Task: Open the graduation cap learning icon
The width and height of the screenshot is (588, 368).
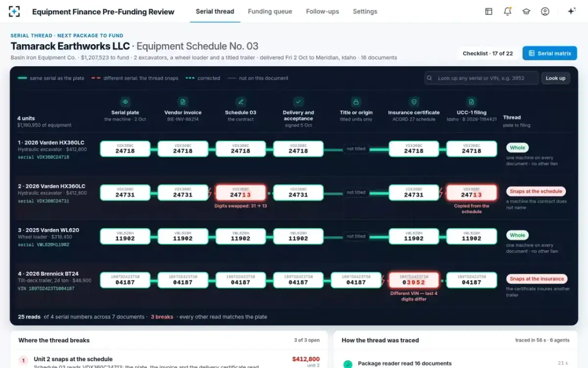Action: click(x=526, y=11)
